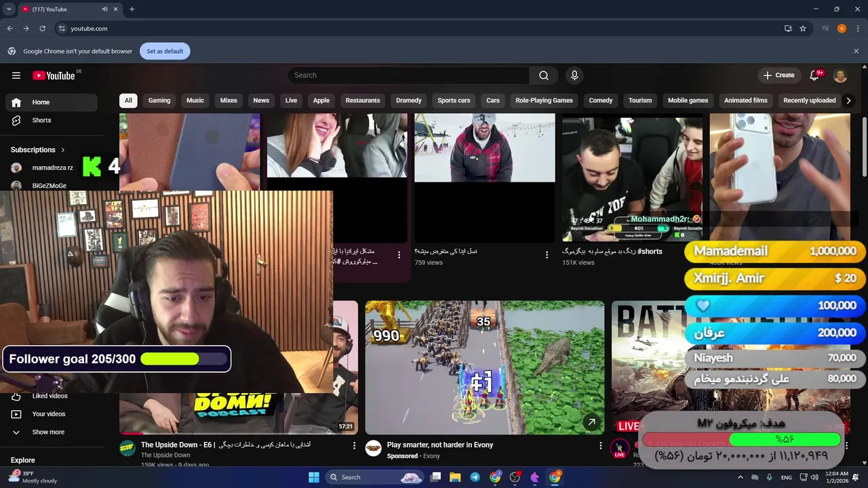Go back in Chrome

(x=9, y=28)
